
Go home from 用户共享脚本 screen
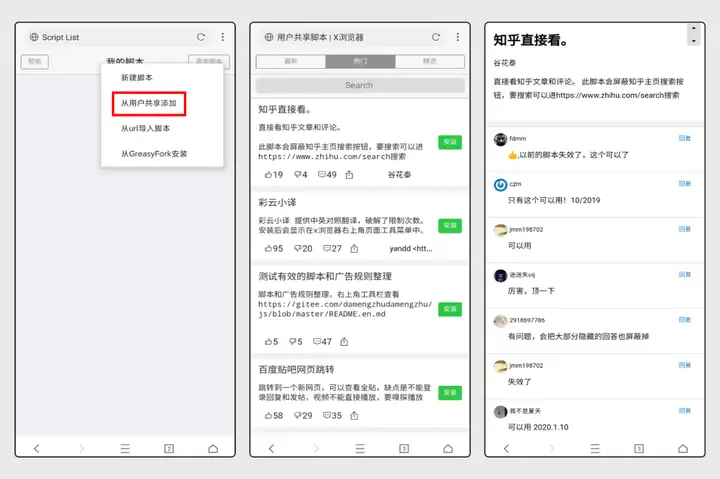(448, 448)
